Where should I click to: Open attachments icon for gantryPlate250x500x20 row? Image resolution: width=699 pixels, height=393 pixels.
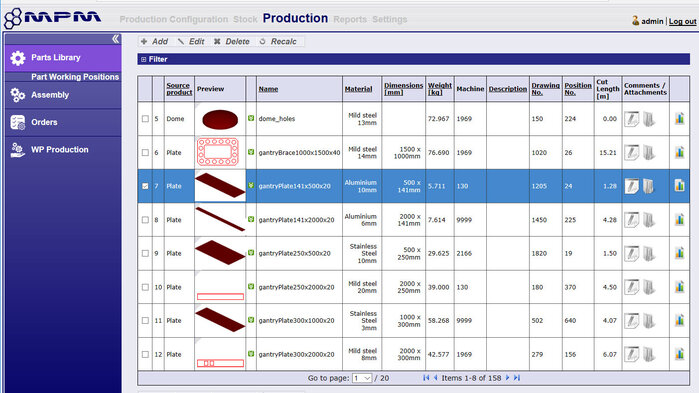coord(649,254)
